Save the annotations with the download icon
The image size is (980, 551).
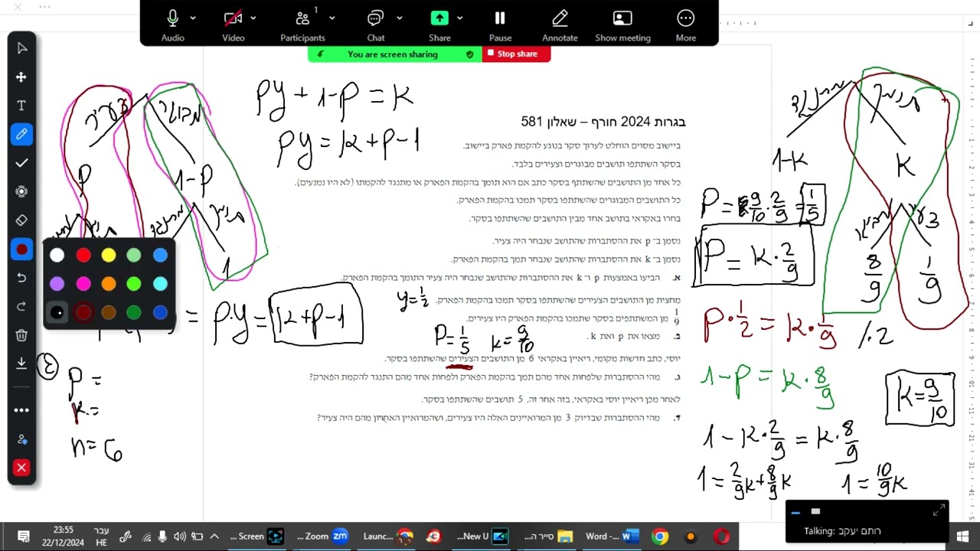[21, 363]
